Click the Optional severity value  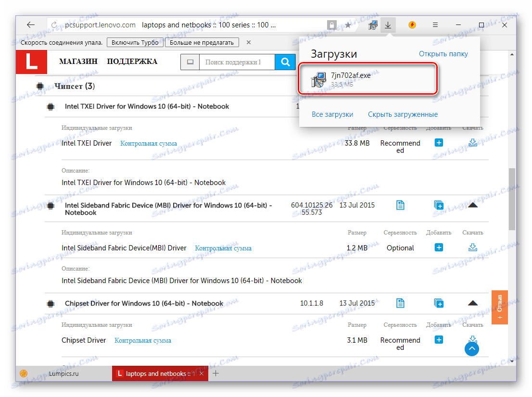(x=400, y=248)
